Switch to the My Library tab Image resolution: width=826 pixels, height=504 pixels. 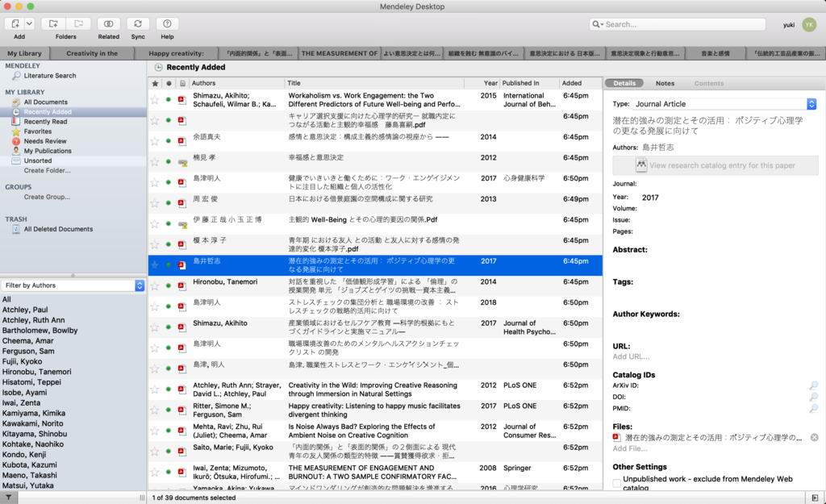[x=24, y=53]
